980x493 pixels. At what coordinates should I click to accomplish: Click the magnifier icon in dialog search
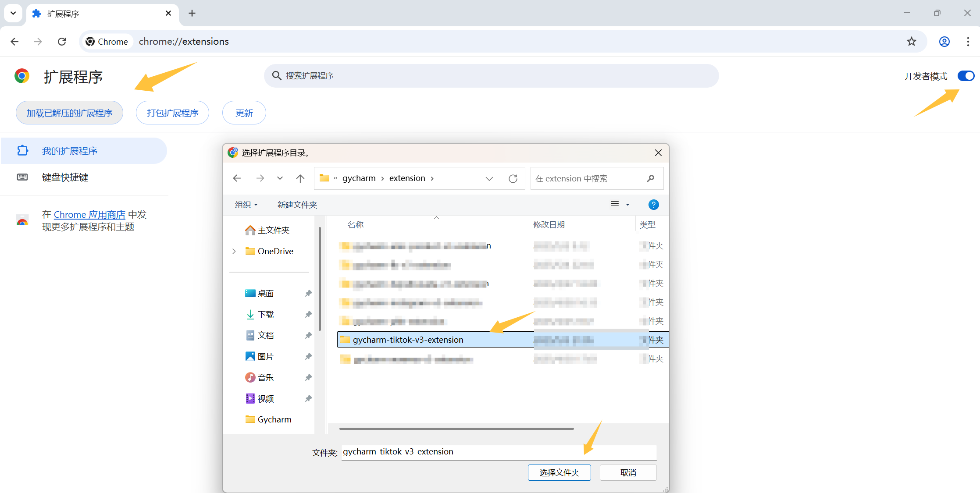[651, 178]
